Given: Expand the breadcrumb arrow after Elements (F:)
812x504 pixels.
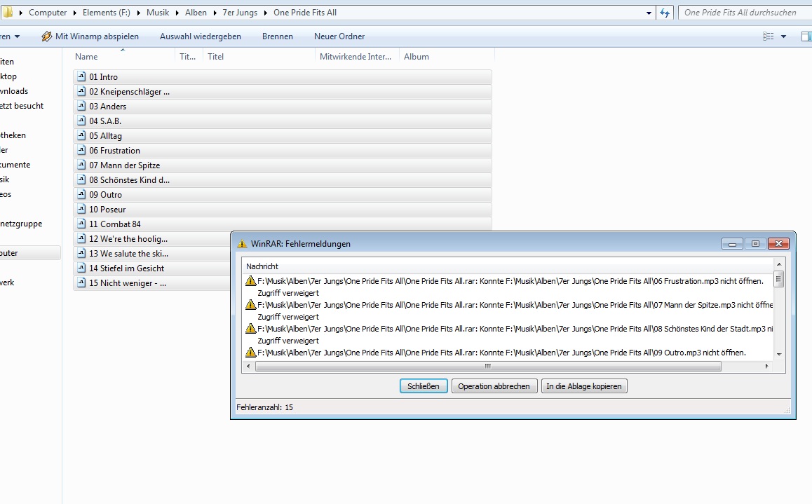Looking at the screenshot, I should pos(138,13).
